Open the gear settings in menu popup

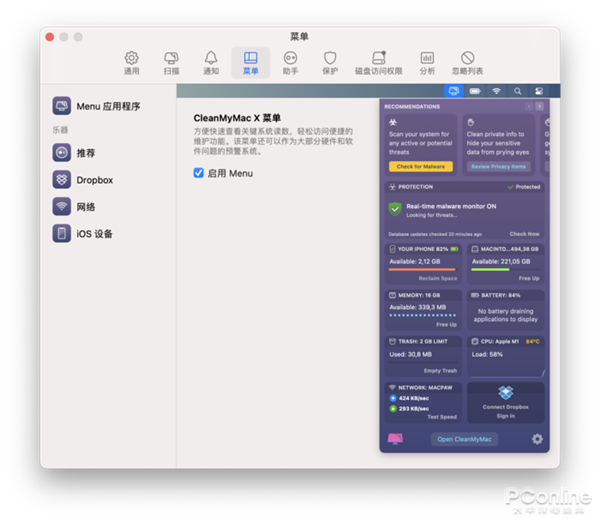pyautogui.click(x=537, y=439)
